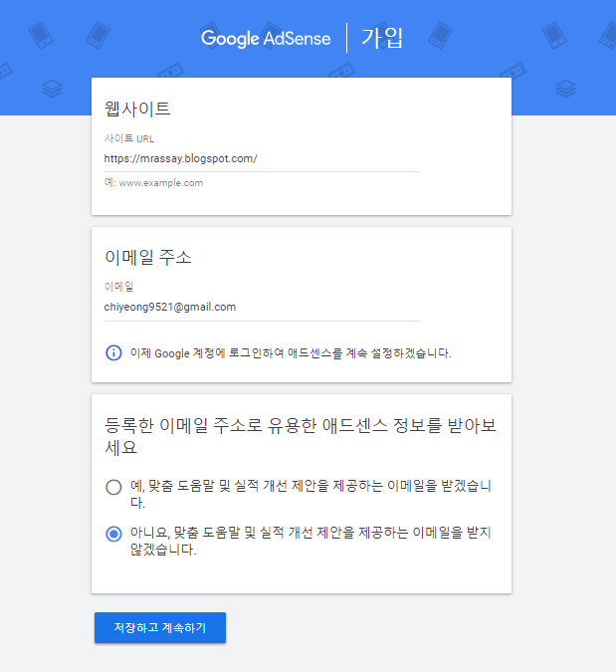Image resolution: width=616 pixels, height=672 pixels.
Task: Select the '예' radio to receive emails
Action: pos(113,487)
